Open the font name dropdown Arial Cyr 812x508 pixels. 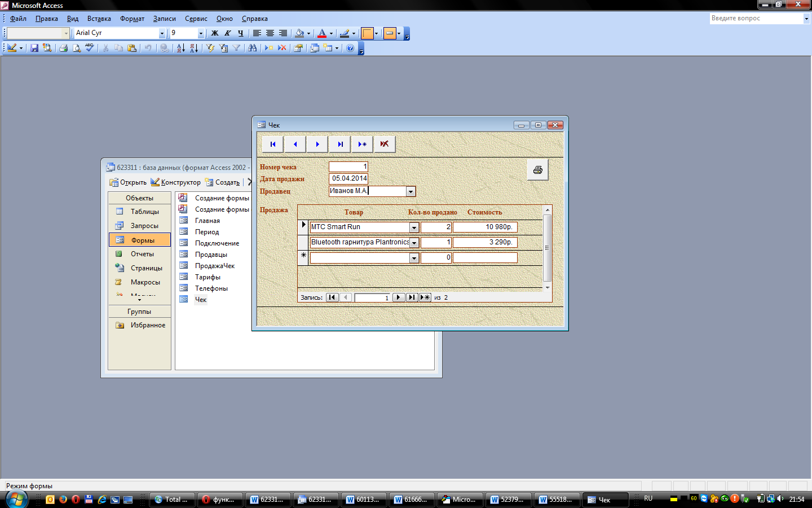point(162,33)
